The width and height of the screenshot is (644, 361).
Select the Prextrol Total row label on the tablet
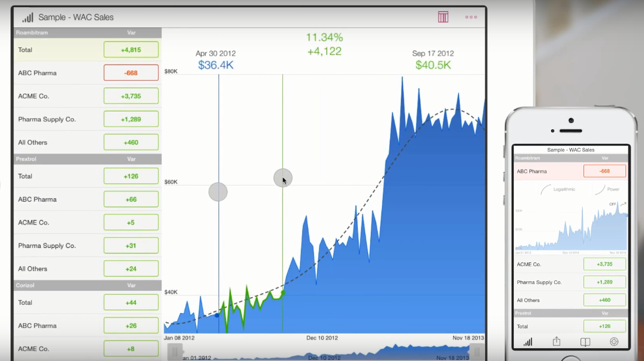25,176
